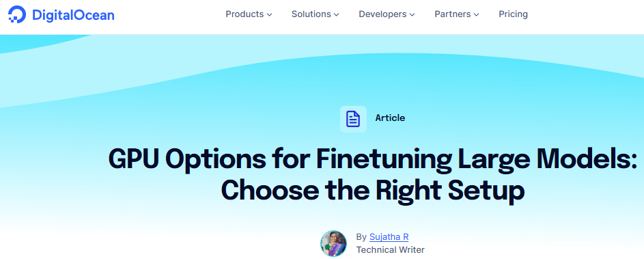The height and width of the screenshot is (259, 644).
Task: Open the Sujatha R author link
Action: coord(389,237)
